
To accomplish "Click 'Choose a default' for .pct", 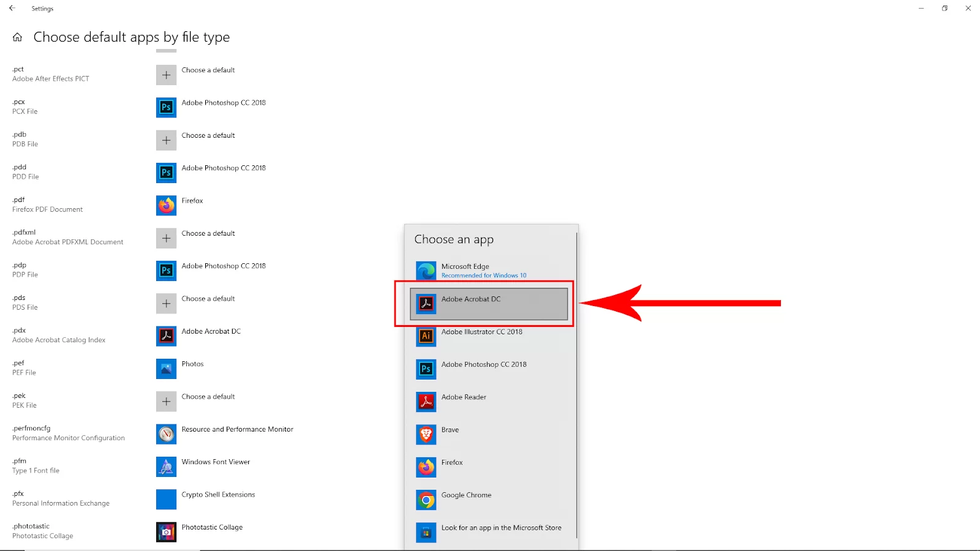I will (208, 70).
